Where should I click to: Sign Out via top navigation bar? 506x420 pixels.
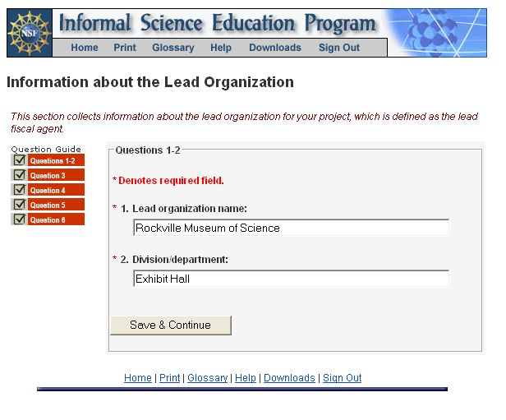pyautogui.click(x=339, y=48)
